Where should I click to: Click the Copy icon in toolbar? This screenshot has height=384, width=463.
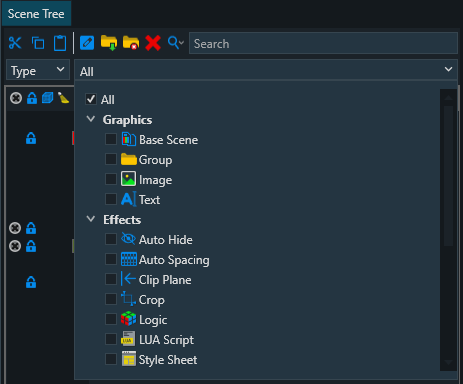38,43
